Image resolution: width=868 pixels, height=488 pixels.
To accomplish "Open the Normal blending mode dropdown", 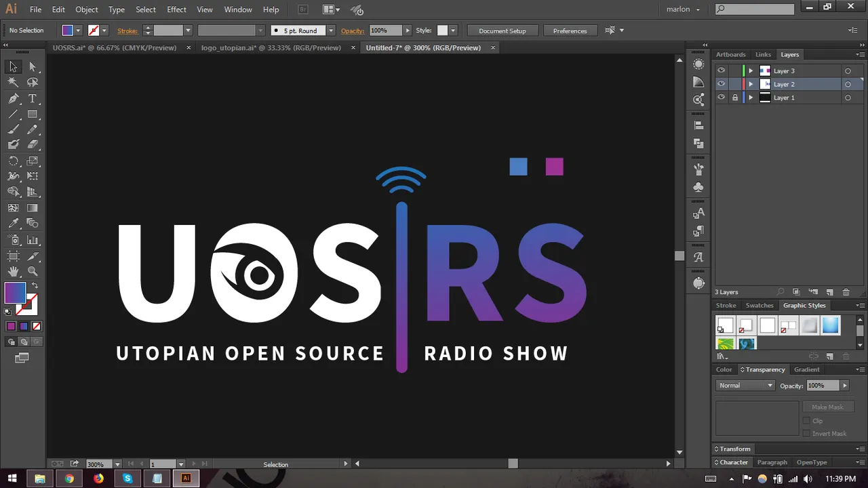I will click(x=745, y=385).
